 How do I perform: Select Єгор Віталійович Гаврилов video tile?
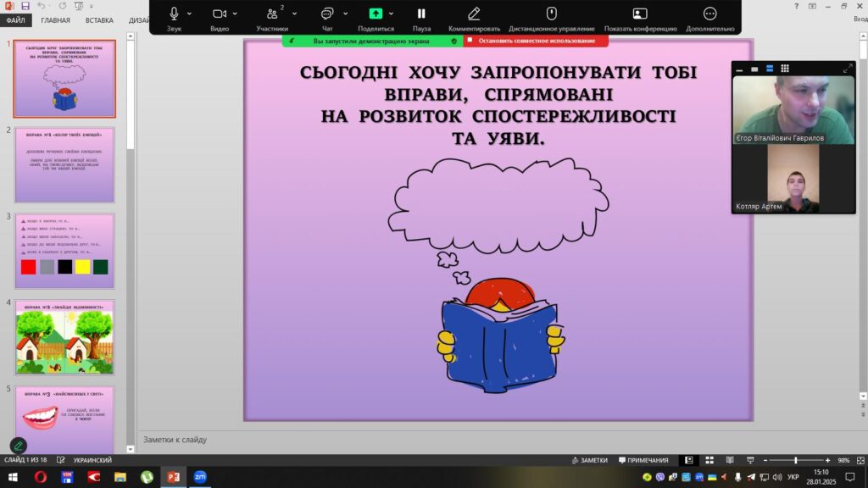[793, 109]
